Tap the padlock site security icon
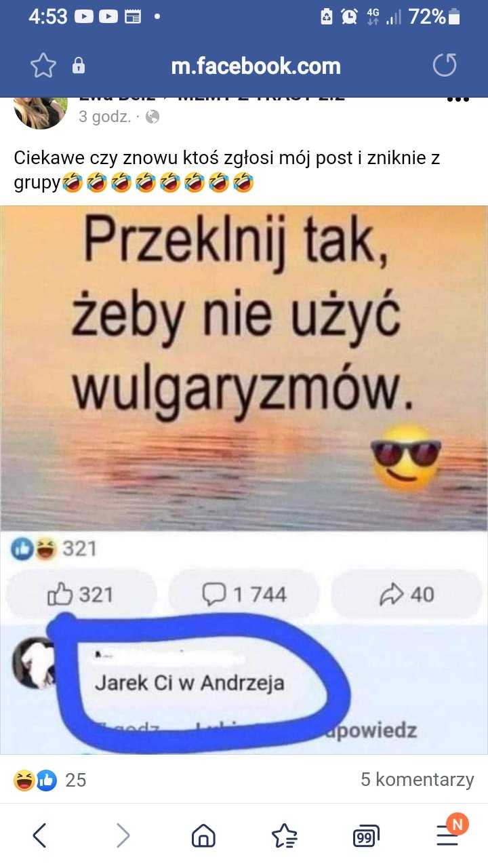The image size is (488, 868). tap(79, 66)
